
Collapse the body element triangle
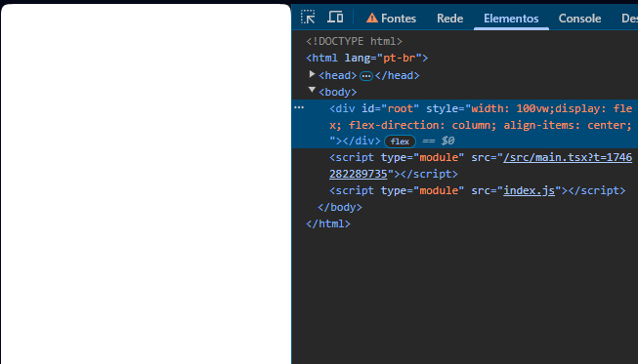coord(312,90)
